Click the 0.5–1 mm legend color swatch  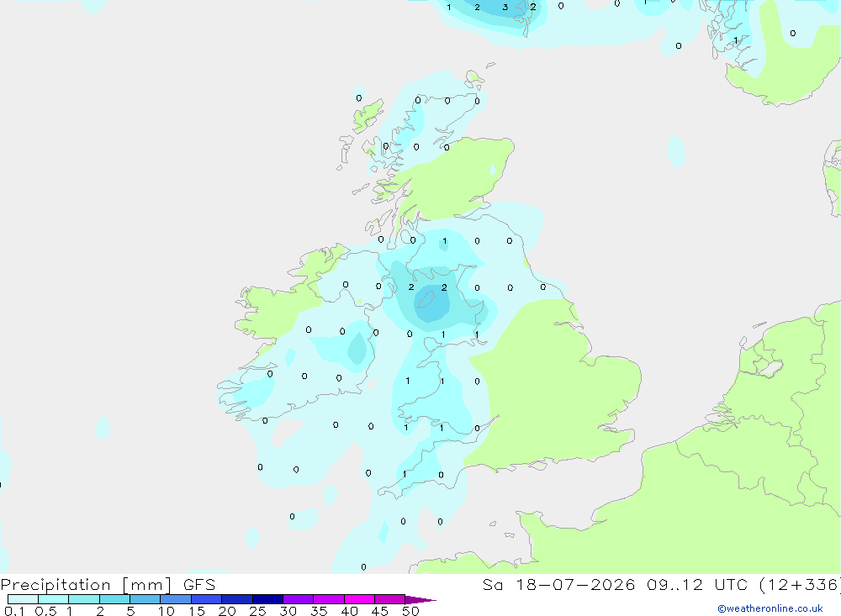tap(54, 599)
